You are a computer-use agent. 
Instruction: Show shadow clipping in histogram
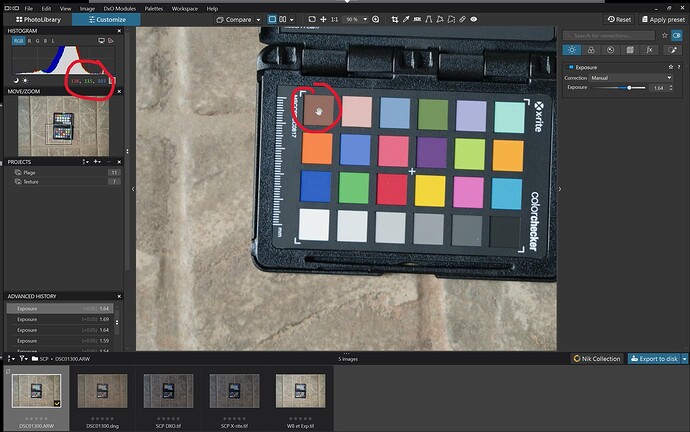pos(14,79)
